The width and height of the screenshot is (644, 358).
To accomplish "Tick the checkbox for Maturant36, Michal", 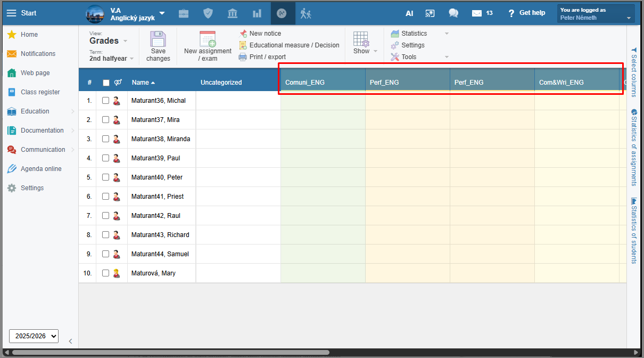I will coord(105,101).
